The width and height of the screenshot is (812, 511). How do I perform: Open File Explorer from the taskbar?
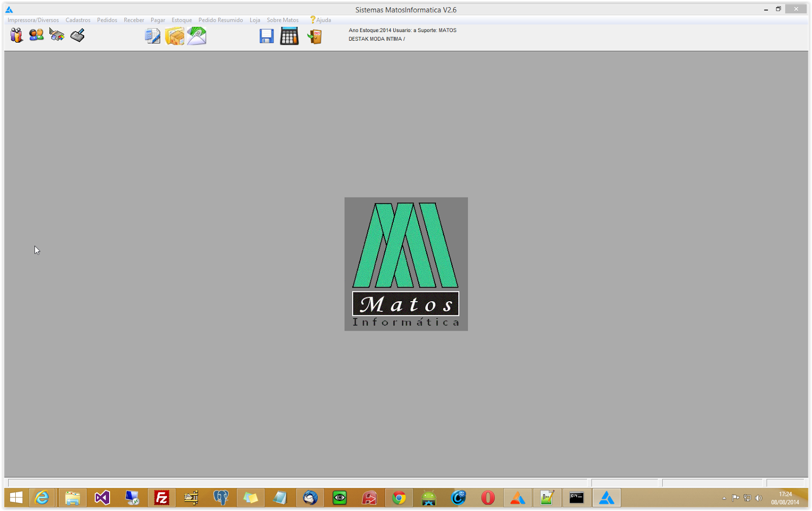73,498
